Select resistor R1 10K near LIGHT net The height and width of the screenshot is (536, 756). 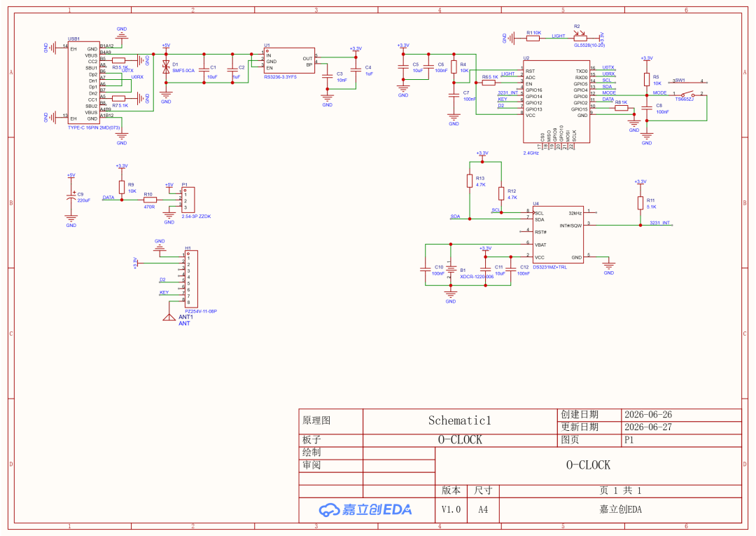533,36
